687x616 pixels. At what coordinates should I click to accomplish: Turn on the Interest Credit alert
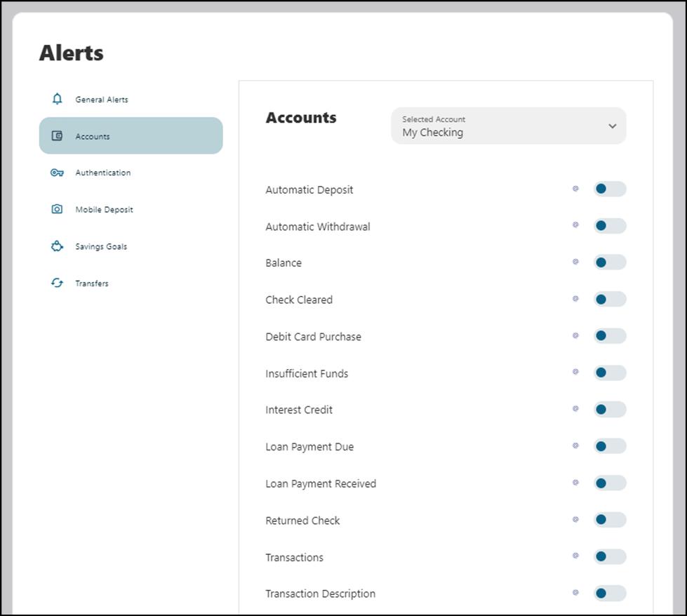(x=610, y=409)
